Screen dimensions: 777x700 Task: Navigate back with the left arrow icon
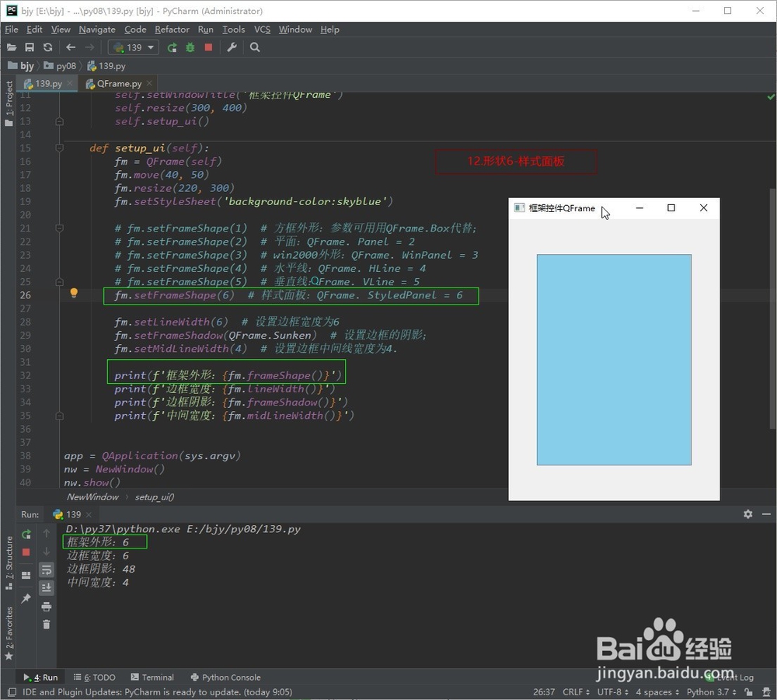pos(71,47)
